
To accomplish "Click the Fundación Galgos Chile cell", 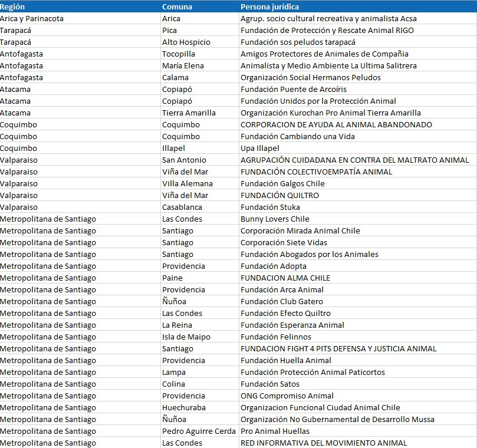I will click(358, 184).
